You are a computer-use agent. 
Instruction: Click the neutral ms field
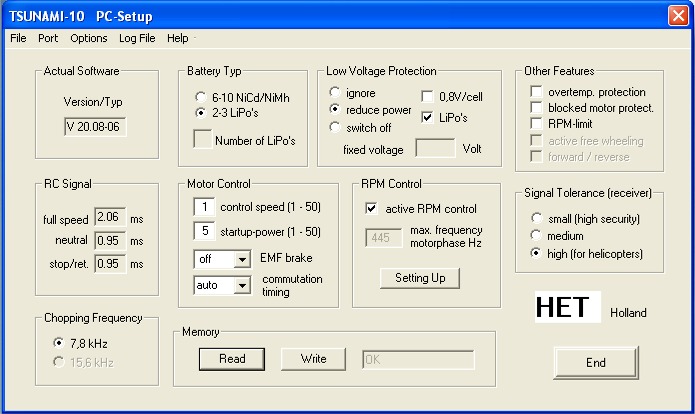(110, 241)
